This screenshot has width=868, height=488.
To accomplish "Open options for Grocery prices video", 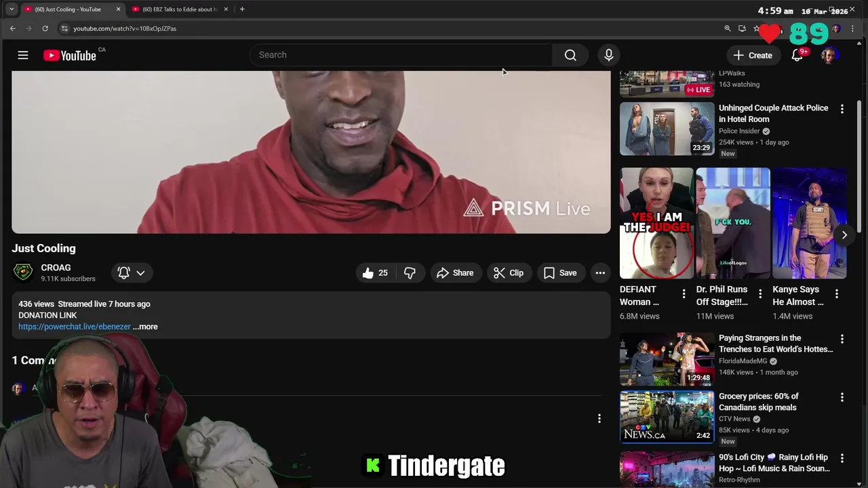I will coord(842,397).
